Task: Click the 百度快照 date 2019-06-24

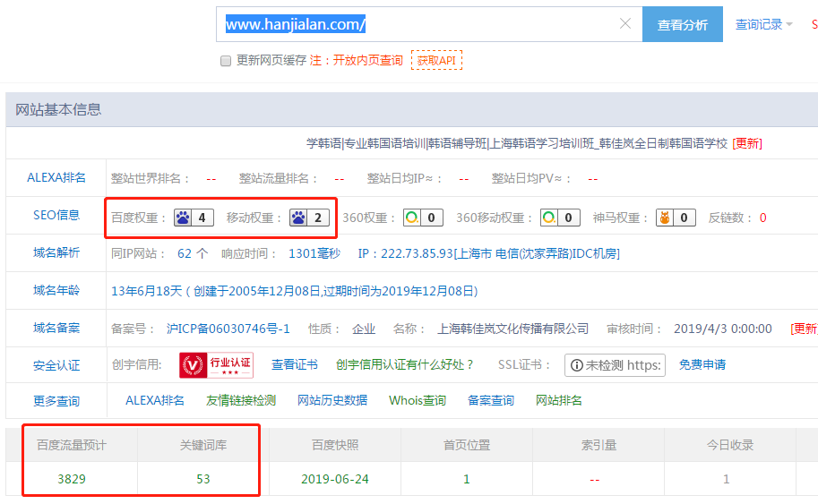Action: (335, 479)
